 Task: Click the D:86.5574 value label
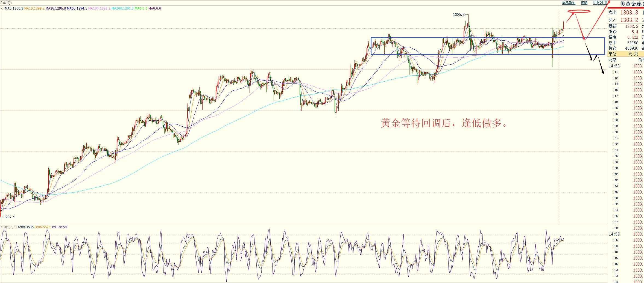43,227
